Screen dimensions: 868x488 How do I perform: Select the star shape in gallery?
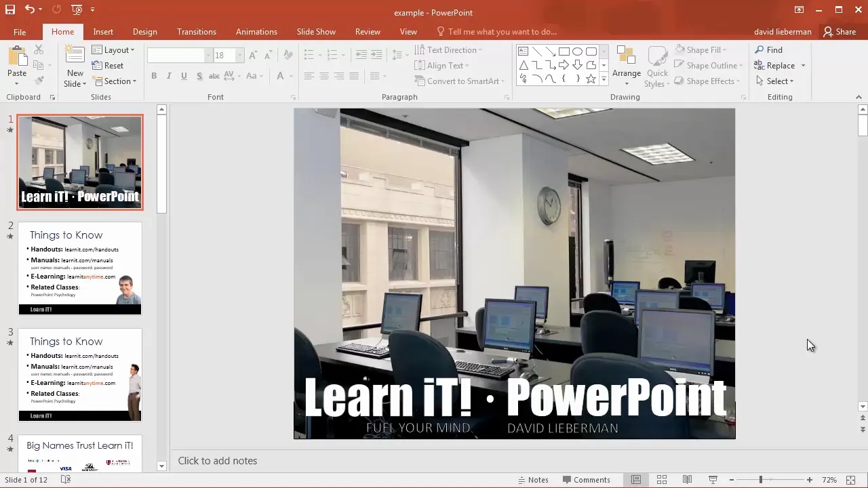(591, 79)
